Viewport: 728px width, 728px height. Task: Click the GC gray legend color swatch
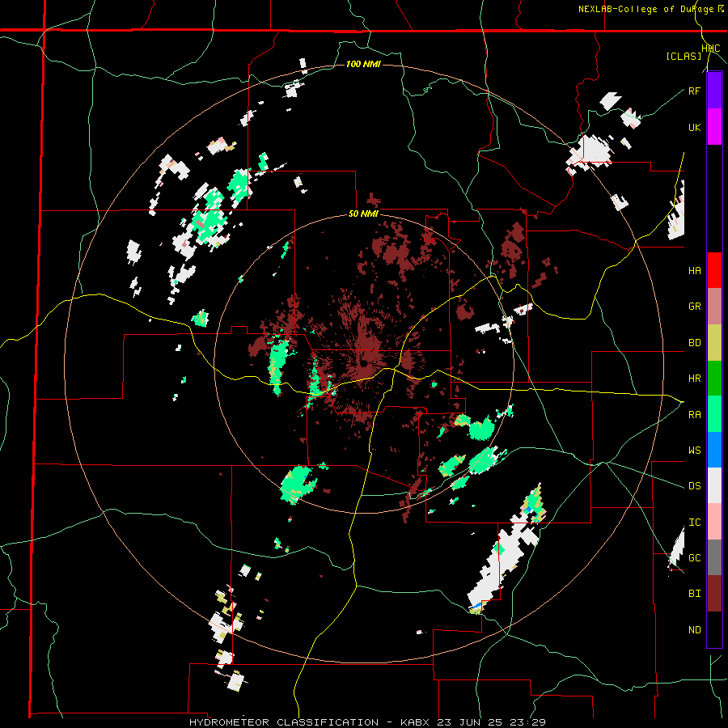tap(714, 557)
